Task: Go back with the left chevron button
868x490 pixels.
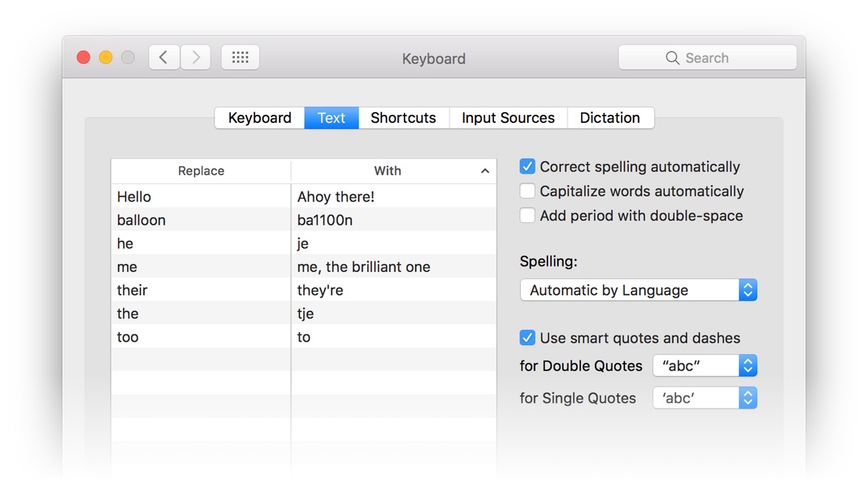Action: pos(164,58)
